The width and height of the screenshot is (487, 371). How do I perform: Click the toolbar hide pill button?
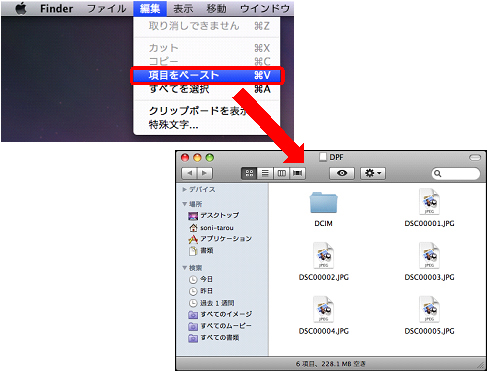(x=475, y=157)
